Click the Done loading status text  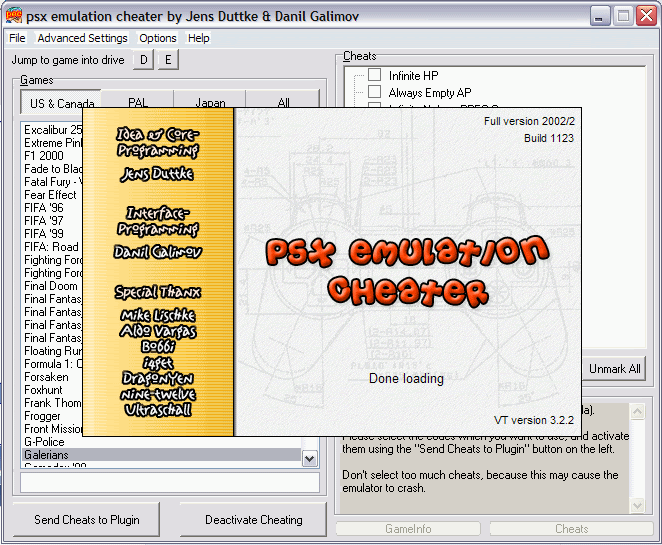point(406,378)
